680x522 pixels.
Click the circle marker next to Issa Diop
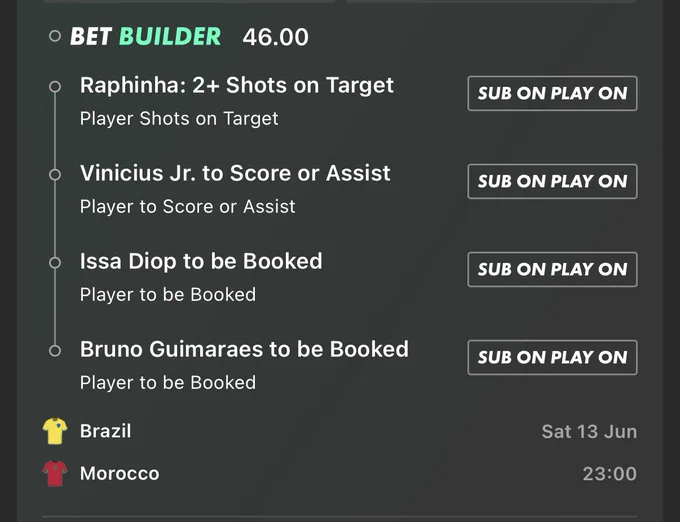(55, 263)
